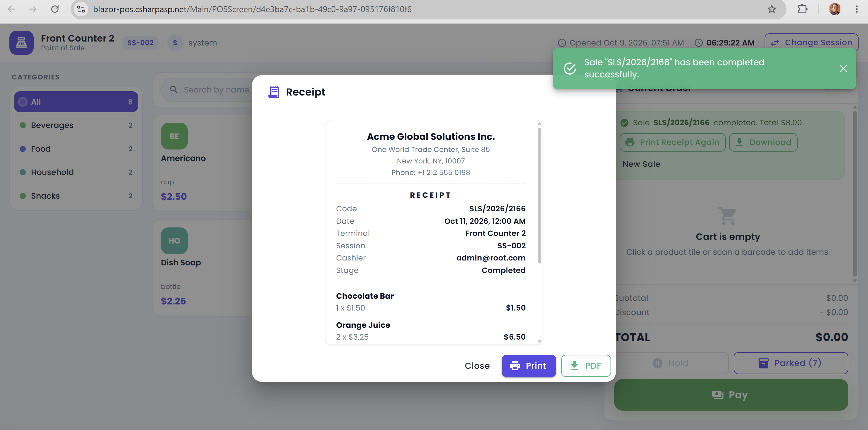The height and width of the screenshot is (430, 868).
Task: Click the receipt code SLS/2026/2166 value
Action: pyautogui.click(x=497, y=209)
